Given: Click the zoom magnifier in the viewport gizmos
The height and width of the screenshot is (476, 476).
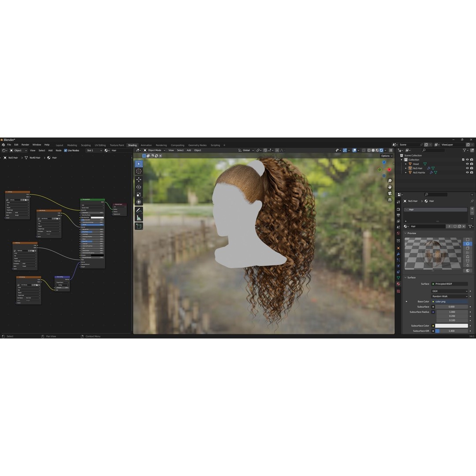Looking at the screenshot, I should (x=390, y=180).
